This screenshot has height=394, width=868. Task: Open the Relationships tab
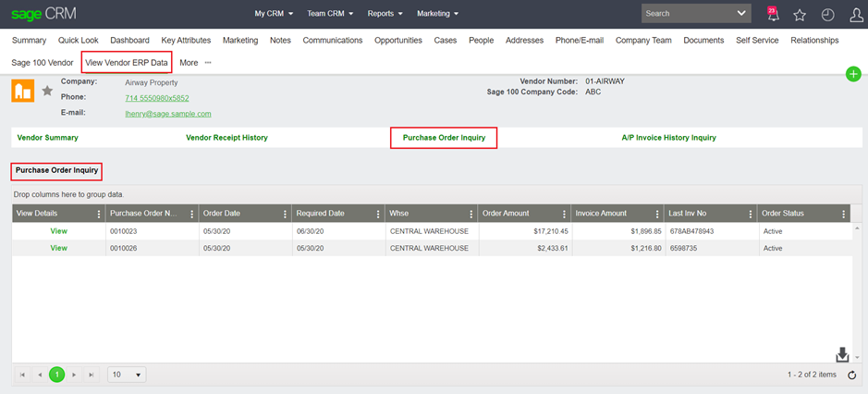(x=814, y=40)
